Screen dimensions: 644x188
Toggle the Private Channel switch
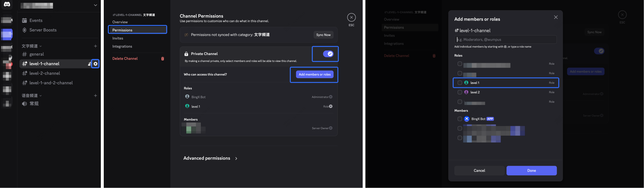pos(328,54)
